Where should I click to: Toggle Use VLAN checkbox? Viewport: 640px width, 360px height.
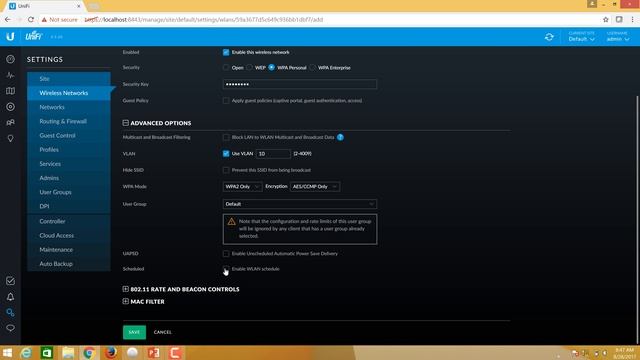tap(226, 153)
